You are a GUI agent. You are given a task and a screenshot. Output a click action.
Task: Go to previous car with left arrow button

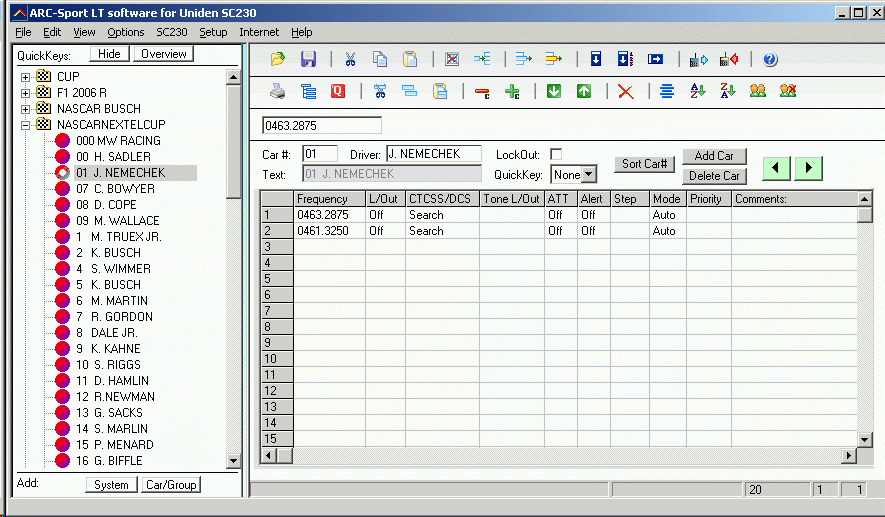tap(776, 168)
